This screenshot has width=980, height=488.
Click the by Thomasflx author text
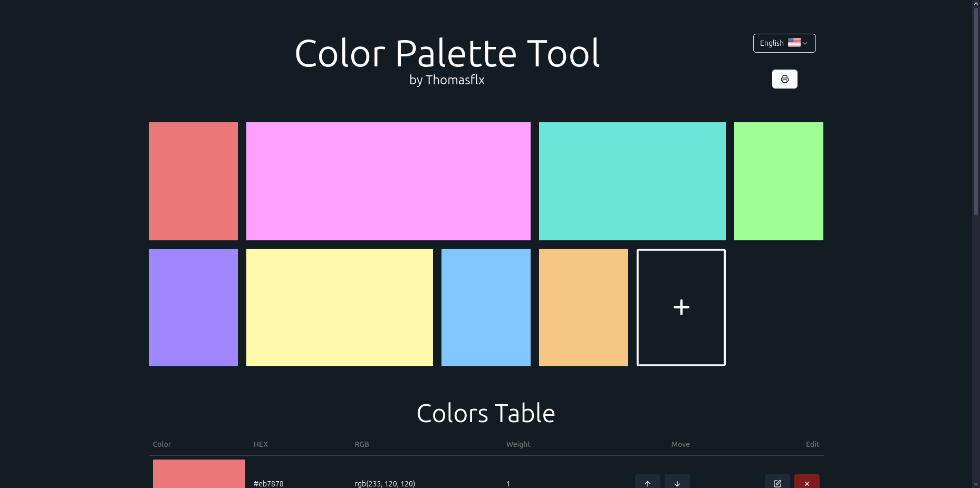(x=447, y=80)
